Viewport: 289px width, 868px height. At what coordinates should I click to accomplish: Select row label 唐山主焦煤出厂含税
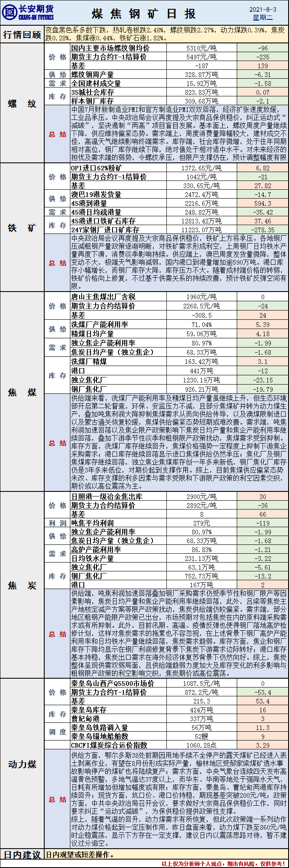[103, 297]
